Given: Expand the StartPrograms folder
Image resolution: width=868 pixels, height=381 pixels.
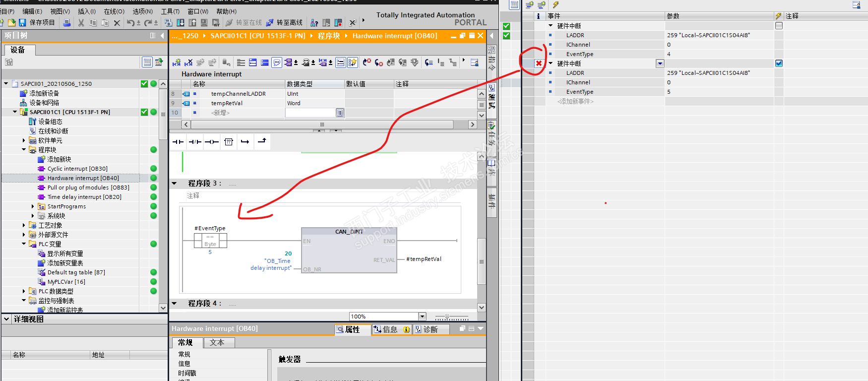Looking at the screenshot, I should click(33, 206).
